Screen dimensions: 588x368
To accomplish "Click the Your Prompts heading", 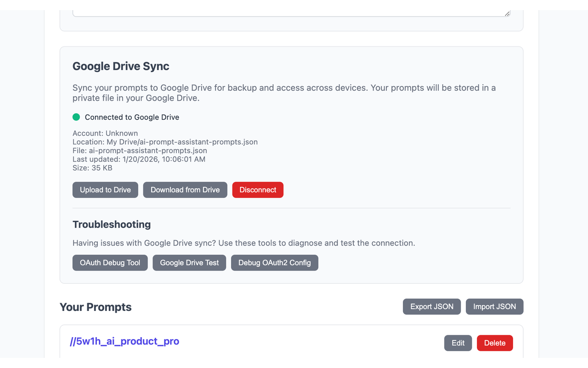I will [96, 307].
